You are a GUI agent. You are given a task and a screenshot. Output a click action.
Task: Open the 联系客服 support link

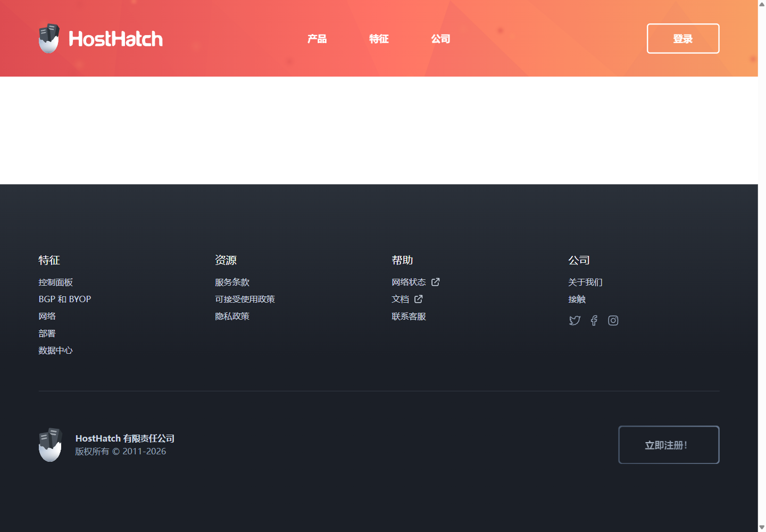pyautogui.click(x=409, y=317)
